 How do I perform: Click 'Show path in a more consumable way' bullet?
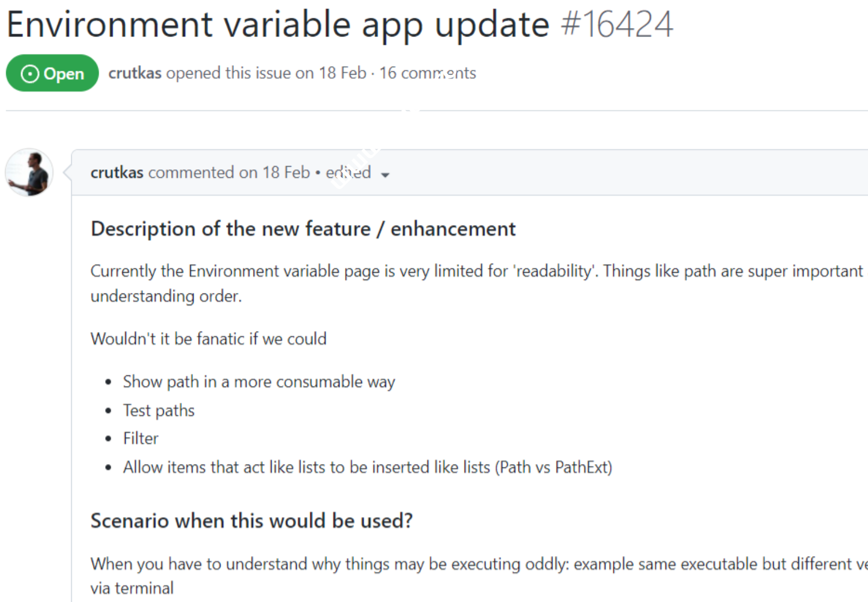tap(259, 382)
